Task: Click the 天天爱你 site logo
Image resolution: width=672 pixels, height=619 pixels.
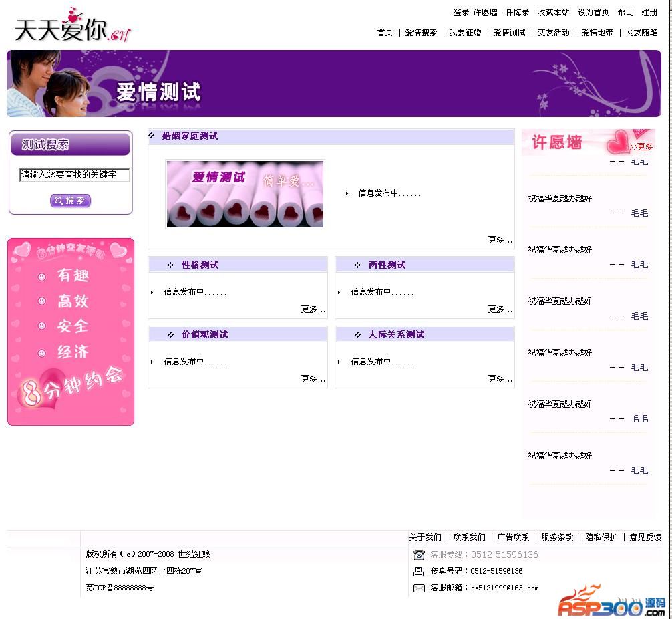Action: (x=72, y=26)
